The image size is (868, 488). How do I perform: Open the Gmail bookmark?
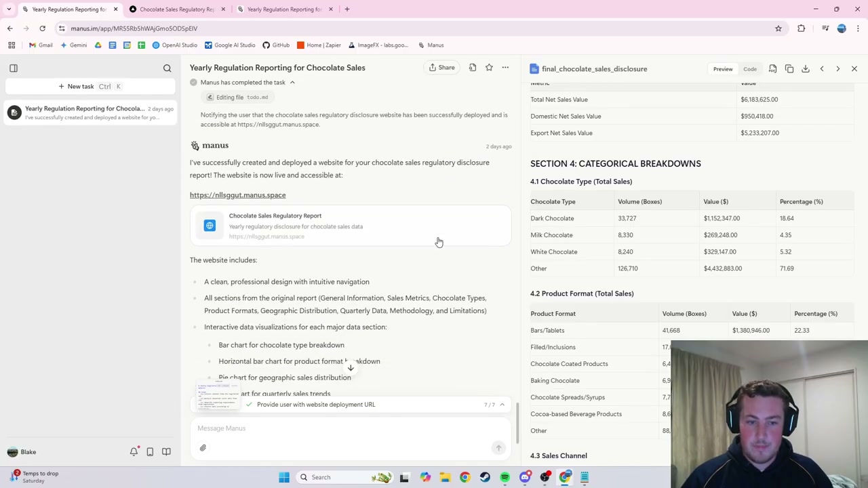coord(41,45)
